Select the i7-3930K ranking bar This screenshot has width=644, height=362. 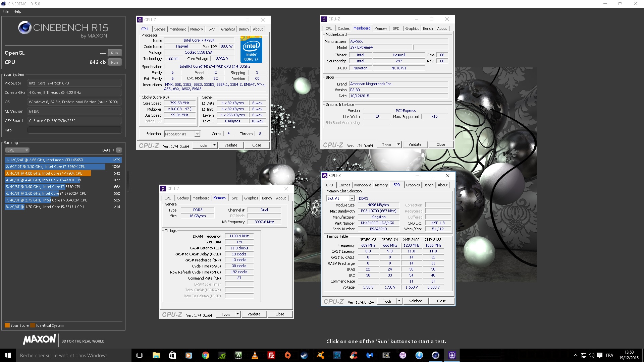point(55,167)
